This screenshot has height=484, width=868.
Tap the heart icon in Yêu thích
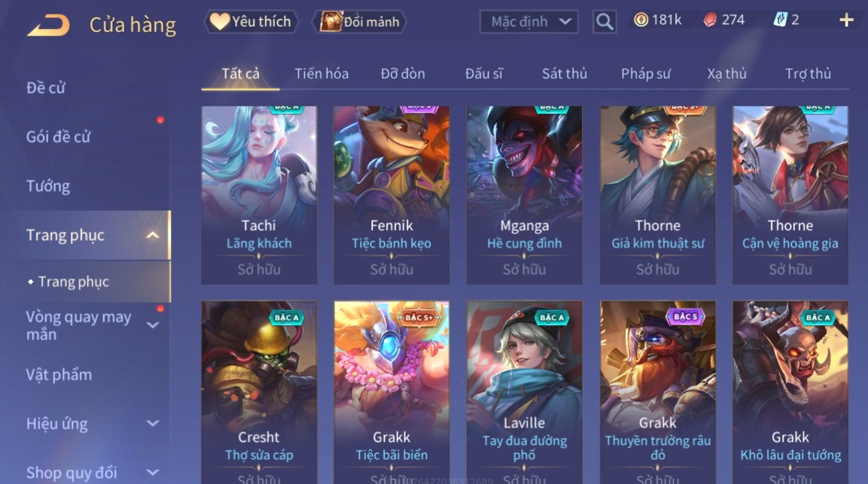tap(219, 22)
